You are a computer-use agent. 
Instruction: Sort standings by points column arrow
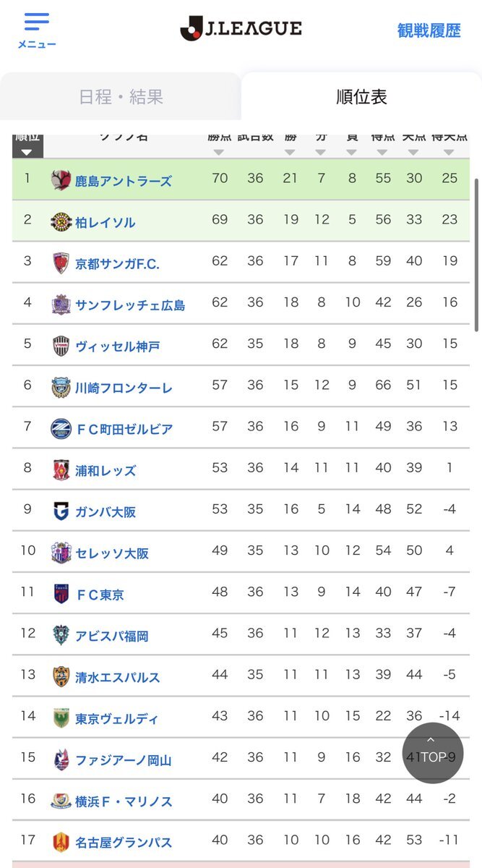pos(219,152)
